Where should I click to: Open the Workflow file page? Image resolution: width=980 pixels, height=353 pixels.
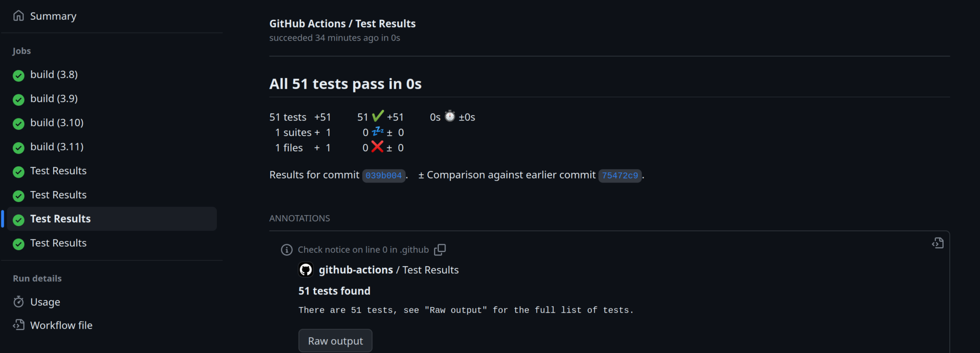coord(61,325)
